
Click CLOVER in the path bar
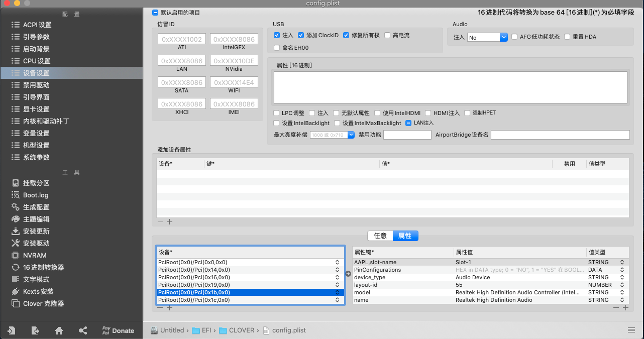237,330
